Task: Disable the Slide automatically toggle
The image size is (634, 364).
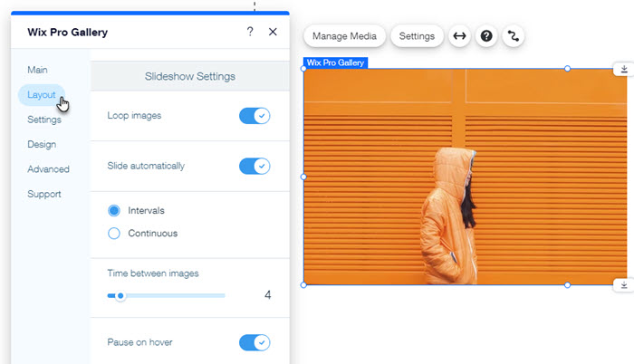Action: coord(255,166)
